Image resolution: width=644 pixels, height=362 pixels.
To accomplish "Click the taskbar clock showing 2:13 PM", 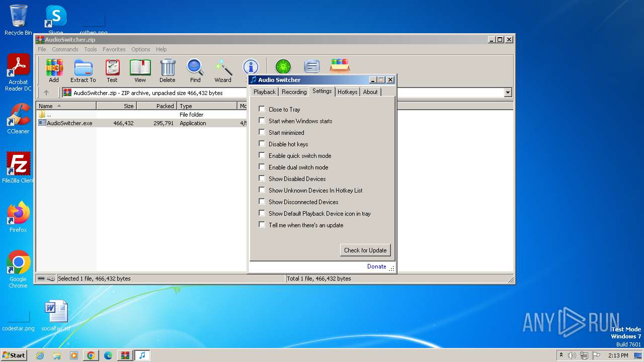I will (x=618, y=355).
